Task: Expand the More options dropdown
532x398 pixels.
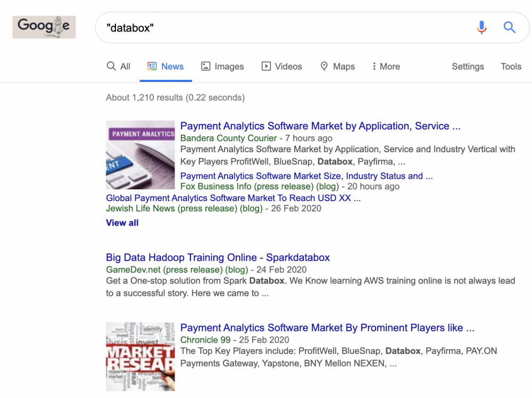Action: pyautogui.click(x=386, y=67)
